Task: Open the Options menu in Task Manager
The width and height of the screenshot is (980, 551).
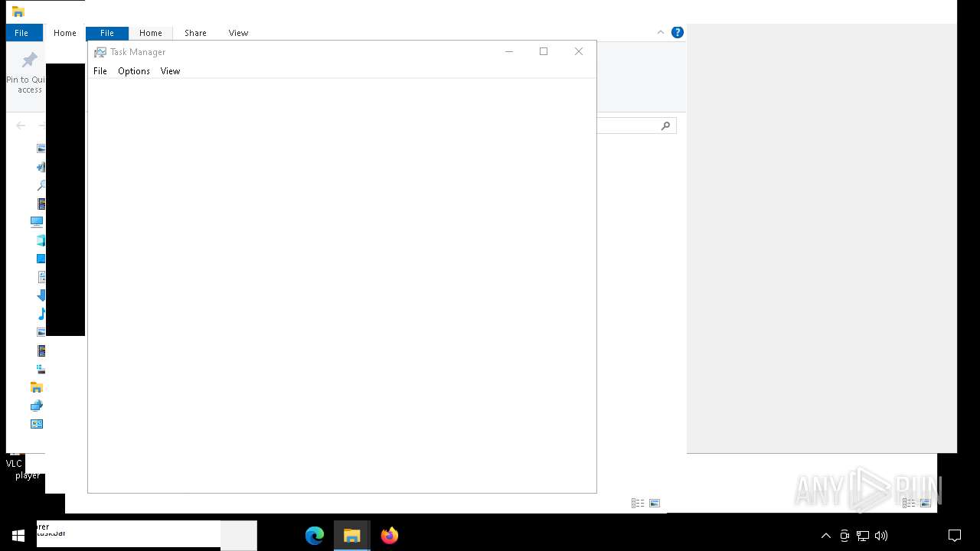Action: 134,71
